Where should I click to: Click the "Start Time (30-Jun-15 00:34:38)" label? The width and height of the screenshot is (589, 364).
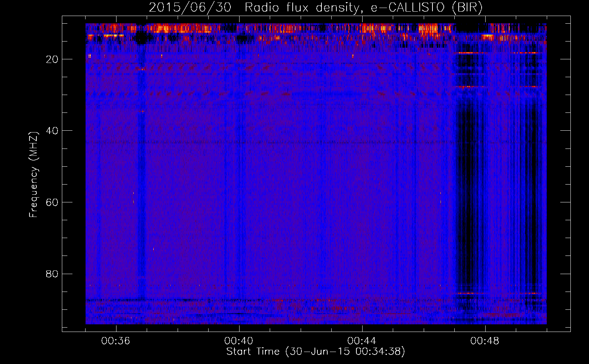(x=316, y=352)
